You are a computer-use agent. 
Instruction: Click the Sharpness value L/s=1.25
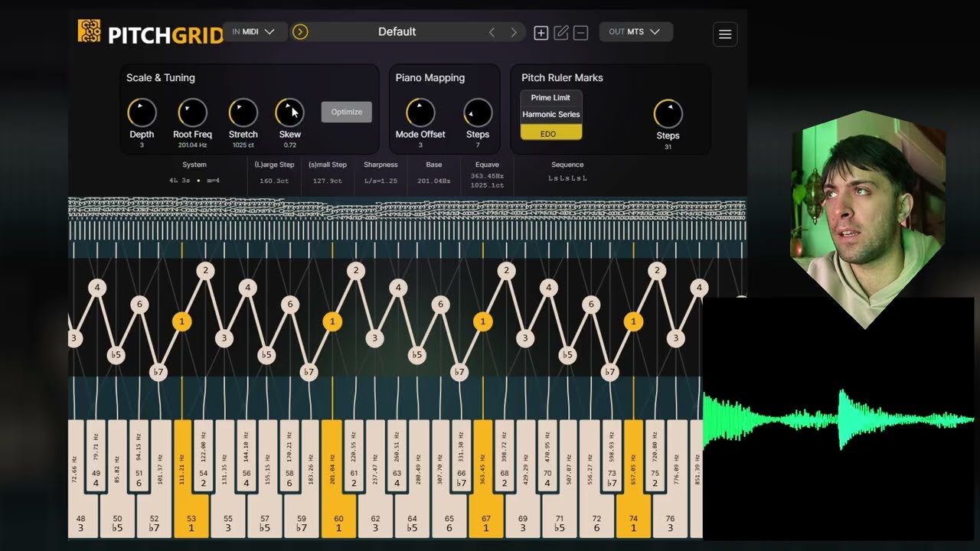tap(381, 181)
